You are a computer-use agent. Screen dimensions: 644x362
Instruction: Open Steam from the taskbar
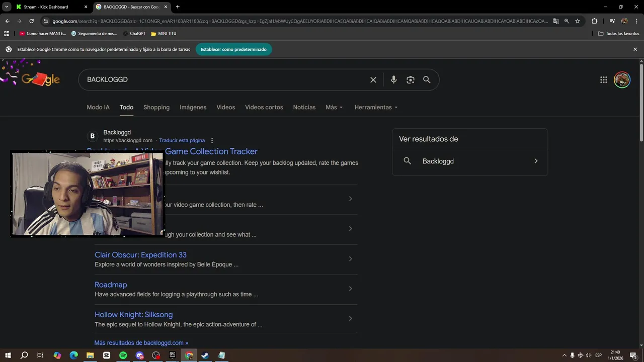tap(205, 355)
